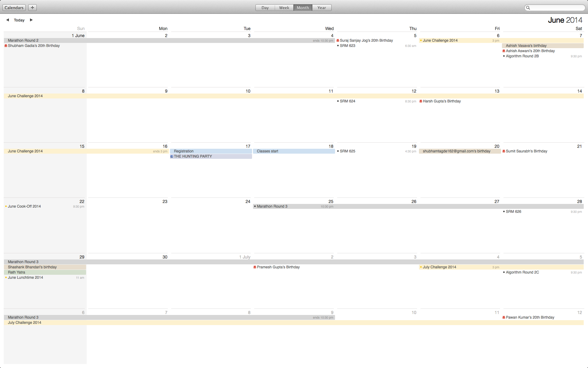Select the Rath Yatra event
The width and height of the screenshot is (588, 368).
point(17,272)
